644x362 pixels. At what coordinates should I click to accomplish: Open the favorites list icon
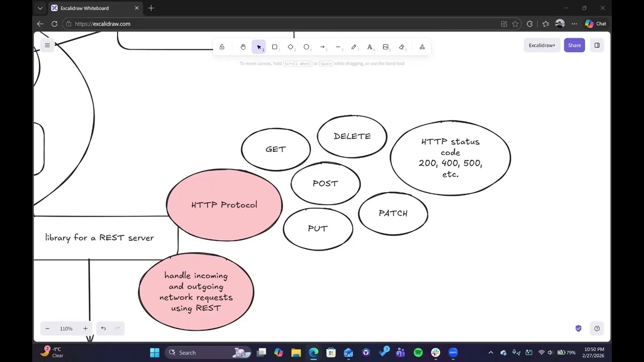pyautogui.click(x=545, y=24)
